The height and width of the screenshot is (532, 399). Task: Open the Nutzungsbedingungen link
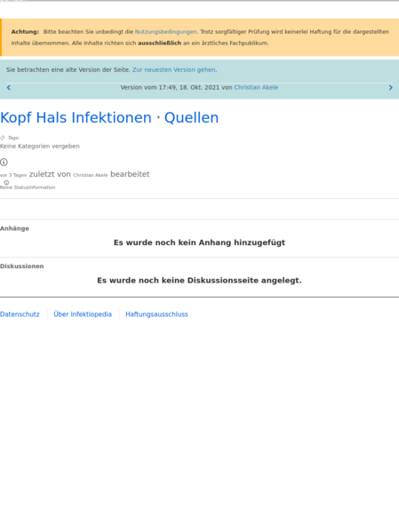[x=165, y=32]
